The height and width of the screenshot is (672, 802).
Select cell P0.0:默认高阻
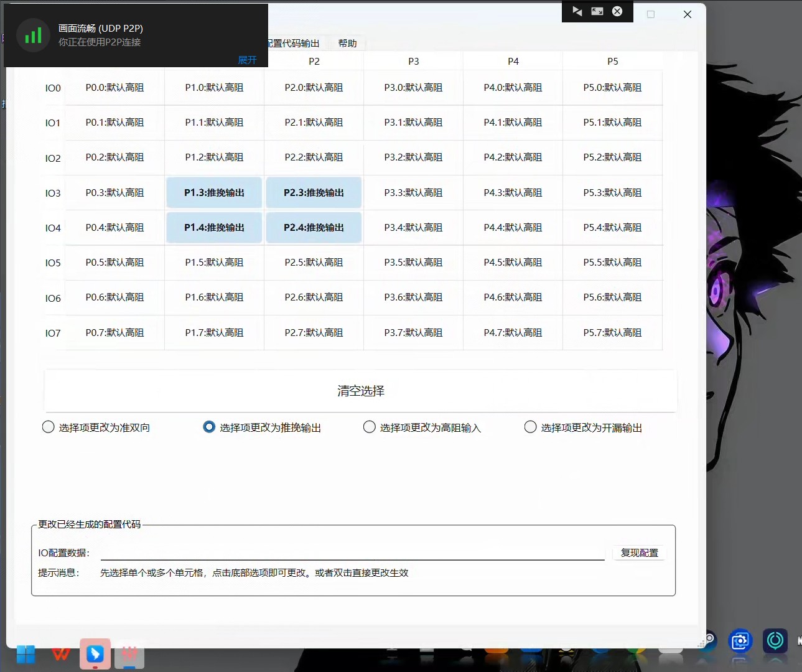click(114, 88)
